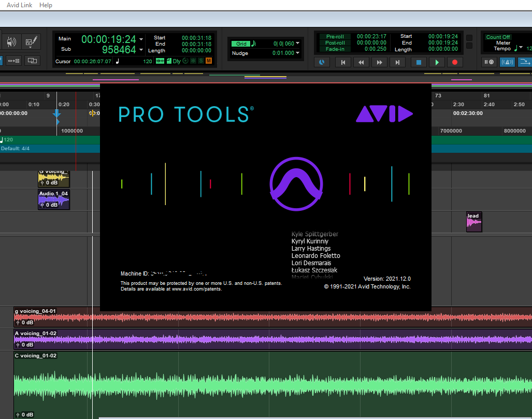Open the Tempo note resolution dropdown
532x419 pixels.
(x=521, y=47)
